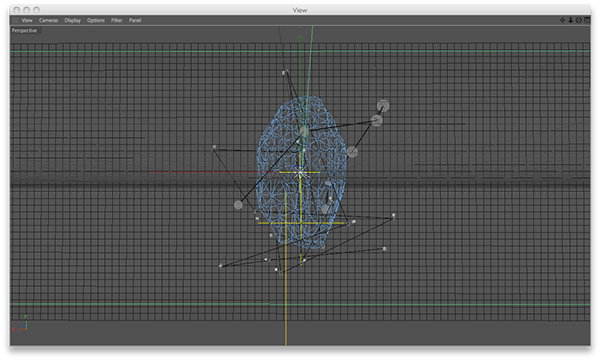Open the Filter menu

pyautogui.click(x=117, y=20)
